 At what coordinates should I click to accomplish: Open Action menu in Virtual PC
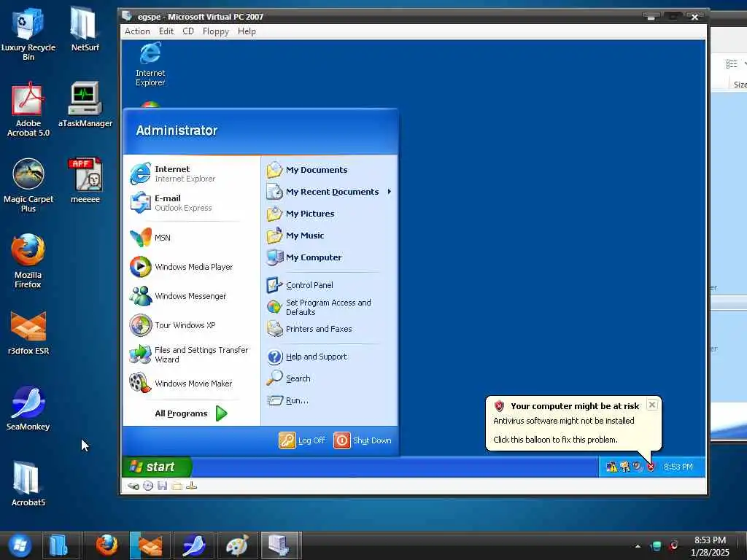(x=137, y=31)
